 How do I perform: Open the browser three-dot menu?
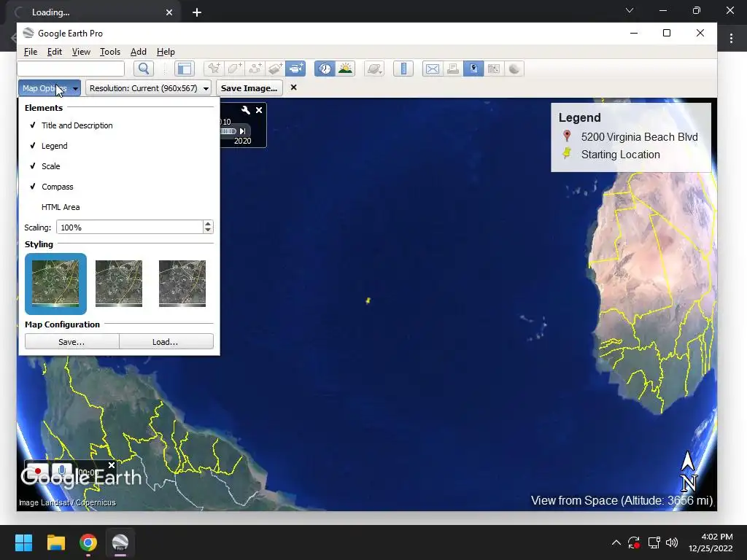pos(731,38)
